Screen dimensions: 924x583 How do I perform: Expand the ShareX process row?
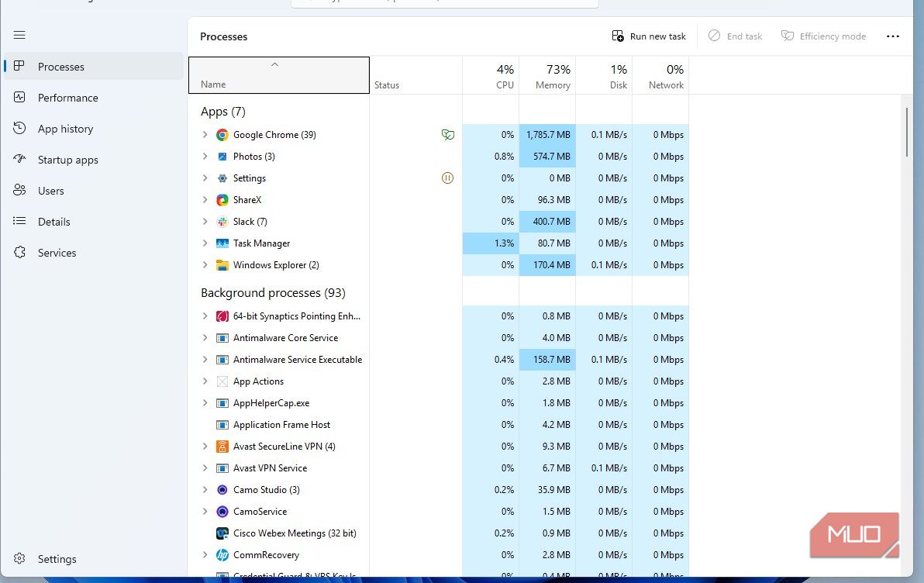[x=205, y=200]
